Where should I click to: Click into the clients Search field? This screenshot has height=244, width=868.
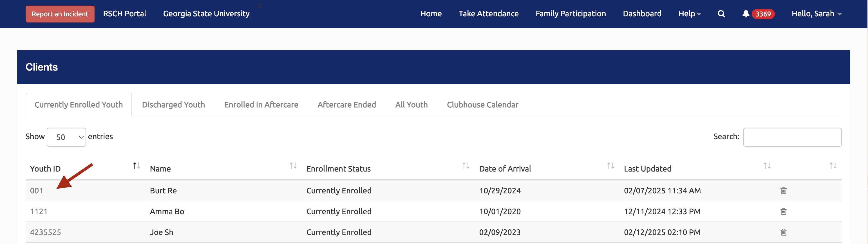pos(792,137)
